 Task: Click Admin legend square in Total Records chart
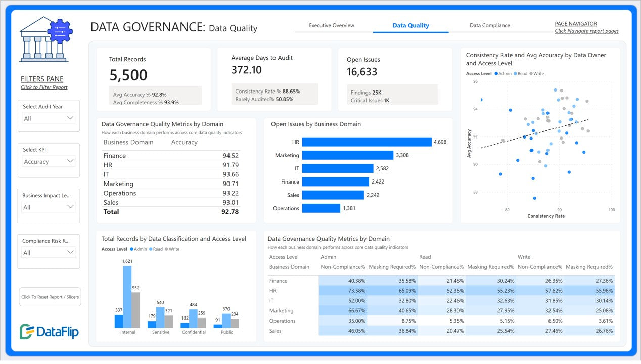[132, 249]
